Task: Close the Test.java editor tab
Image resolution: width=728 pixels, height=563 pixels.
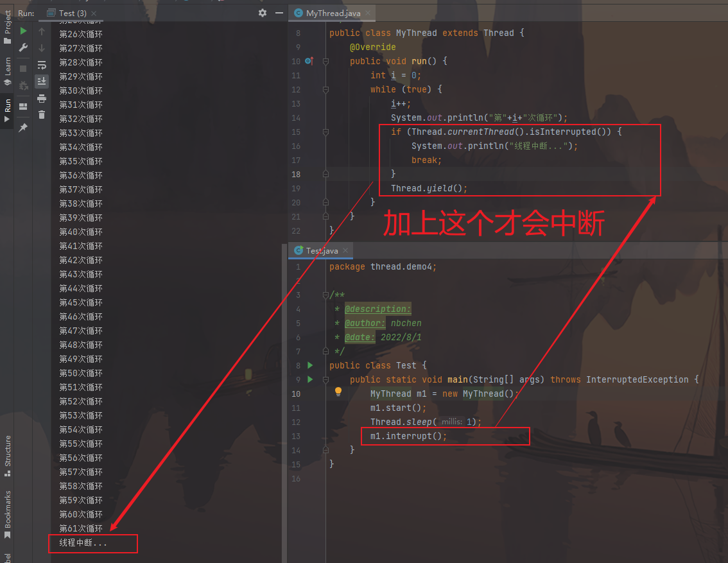Action: click(345, 251)
